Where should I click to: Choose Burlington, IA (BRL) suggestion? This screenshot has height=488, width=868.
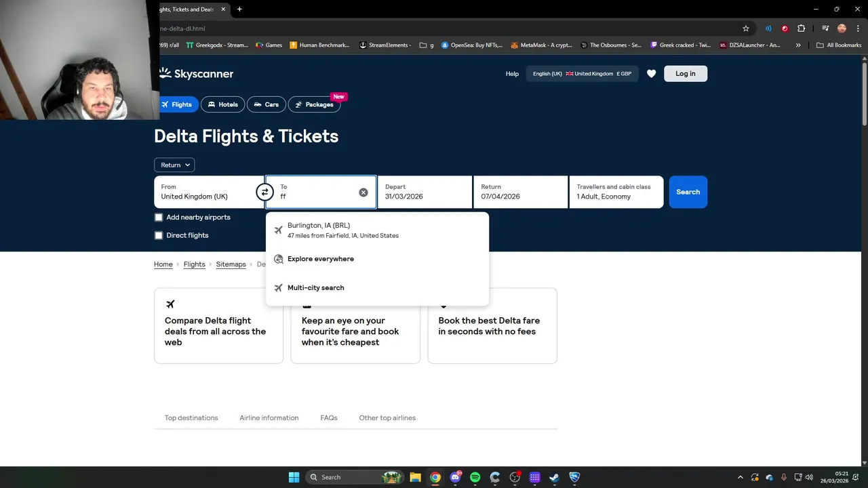(x=377, y=230)
